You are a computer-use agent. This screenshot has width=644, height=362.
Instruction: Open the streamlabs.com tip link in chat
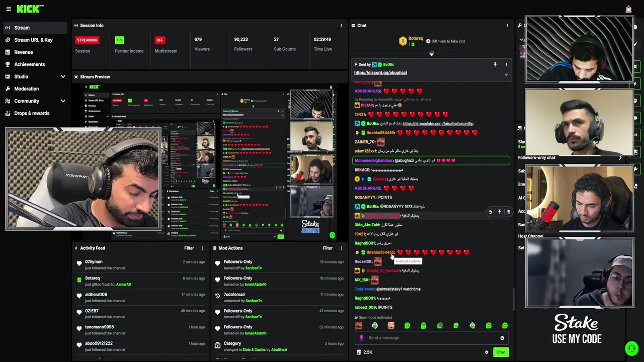tap(438, 124)
